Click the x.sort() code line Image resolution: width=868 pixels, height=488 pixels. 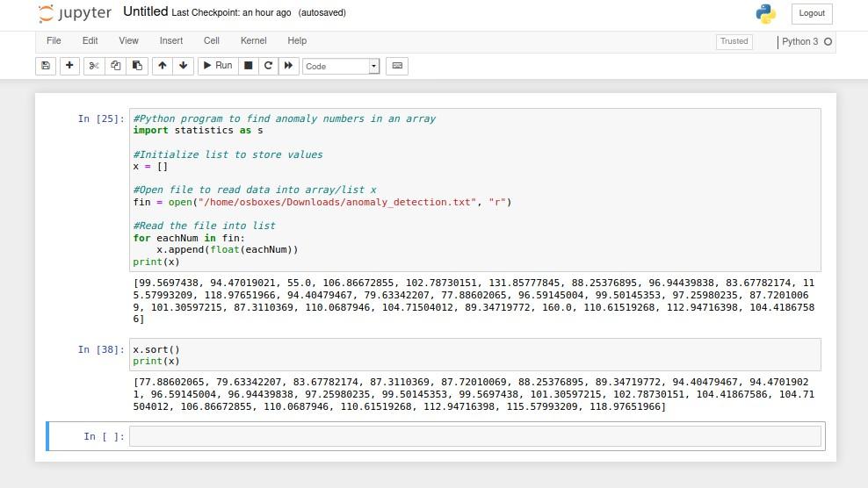(156, 349)
